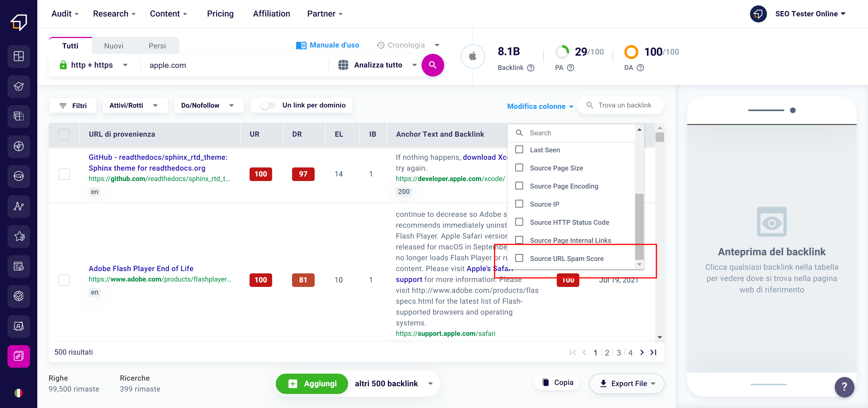This screenshot has height=408, width=868.
Task: Open the circular check sidebar icon
Action: [x=19, y=296]
